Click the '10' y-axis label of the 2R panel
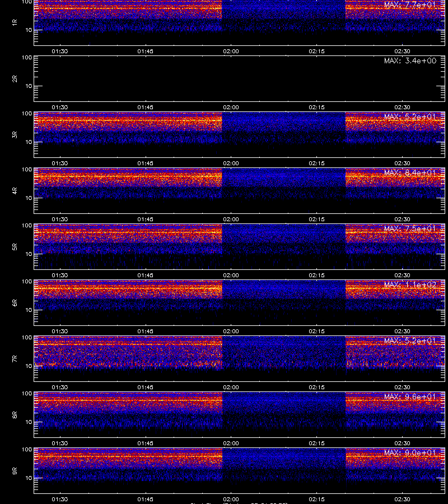The width and height of the screenshot is (448, 504). pos(29,86)
